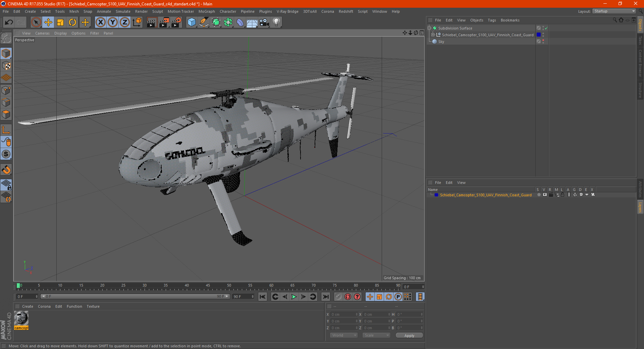Expand Schiebel_Camcopter object hierarchy
This screenshot has height=349, width=644.
tap(433, 35)
